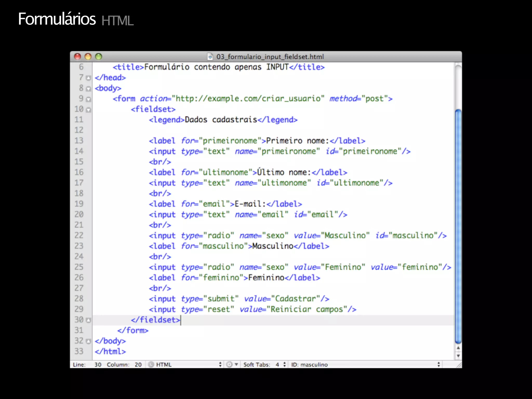
Task: Collapse the form fold on line 9
Action: [89, 99]
